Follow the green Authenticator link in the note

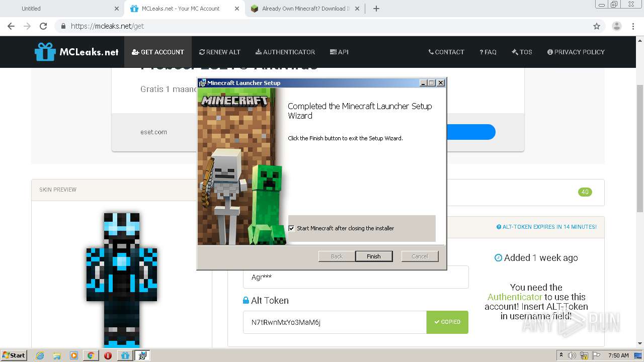(x=515, y=297)
